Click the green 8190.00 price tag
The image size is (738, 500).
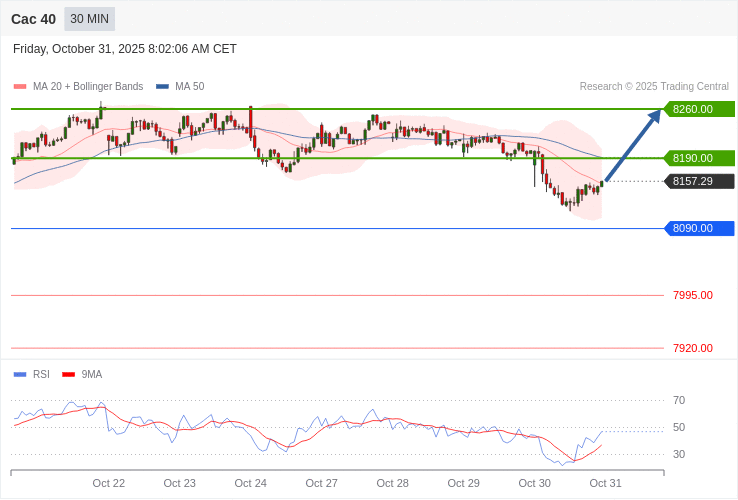pos(699,158)
